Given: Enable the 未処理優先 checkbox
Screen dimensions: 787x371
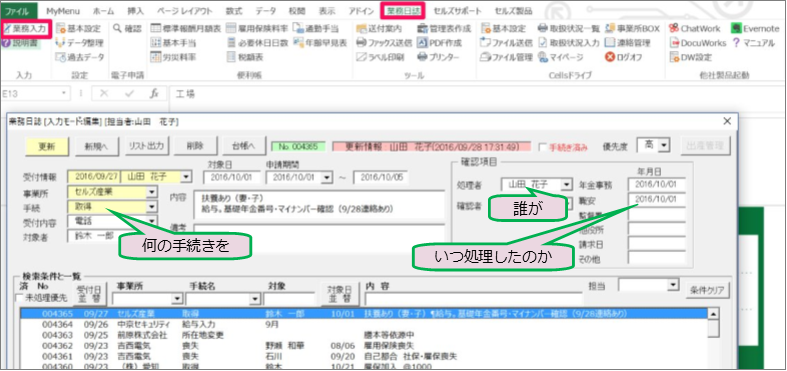Looking at the screenshot, I should click(20, 298).
